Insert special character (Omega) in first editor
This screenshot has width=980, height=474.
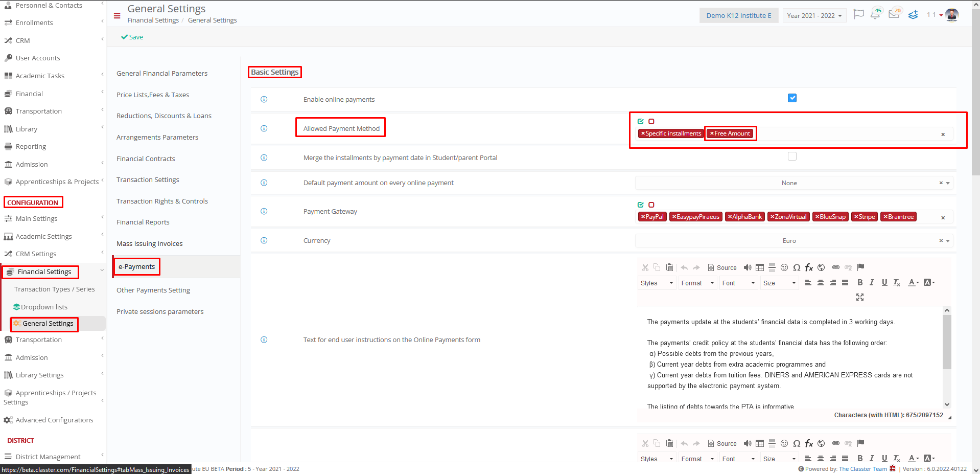coord(797,267)
